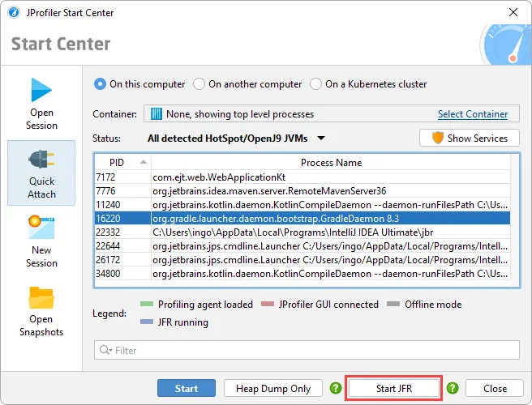The image size is (532, 405).
Task: Select jps.cmdline.Launcher row with PID 26172
Action: (302, 260)
